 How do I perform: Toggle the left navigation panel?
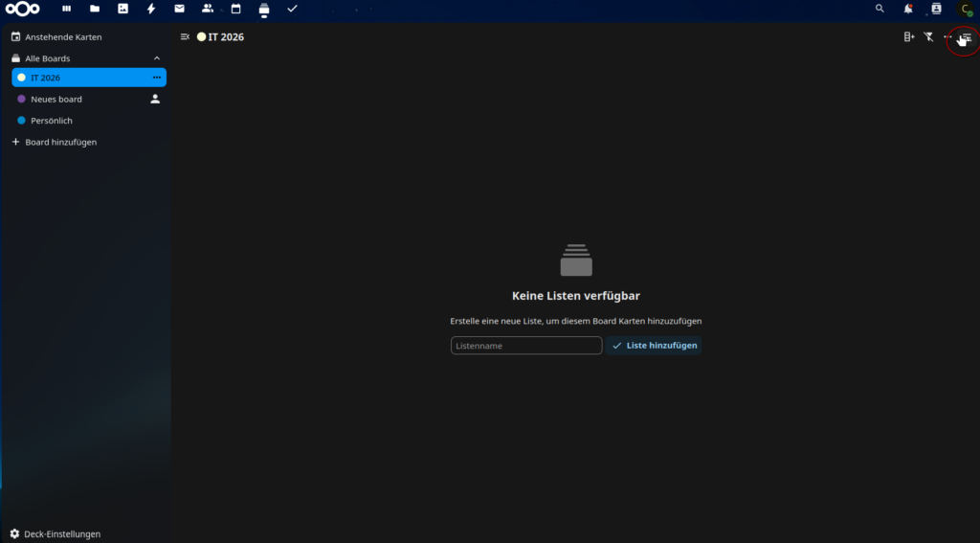tap(185, 37)
